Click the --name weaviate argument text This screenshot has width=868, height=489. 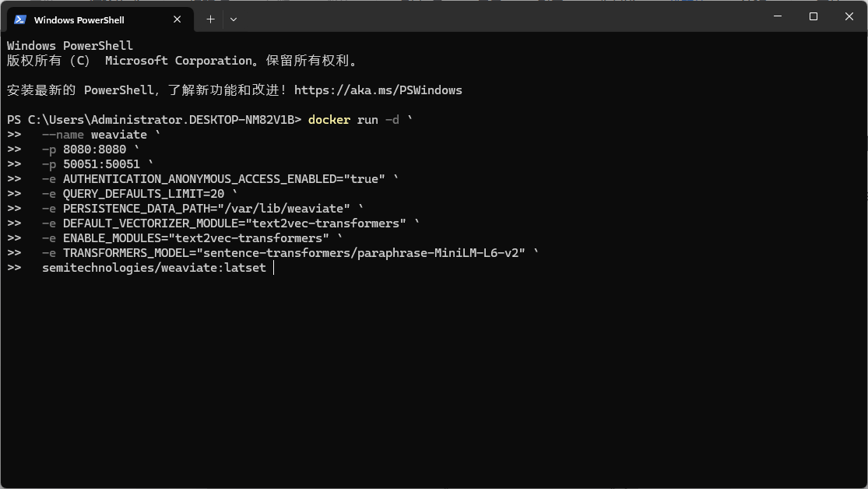pos(94,134)
